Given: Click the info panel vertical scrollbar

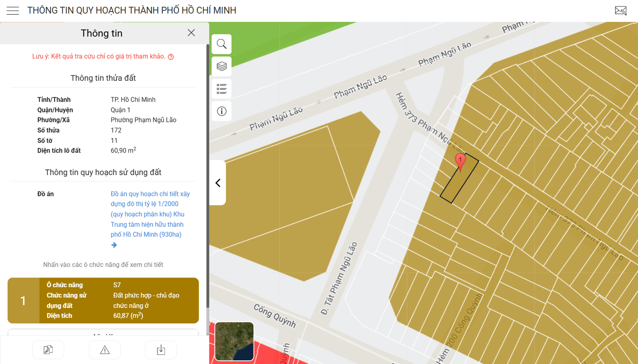Looking at the screenshot, I should tap(208, 175).
